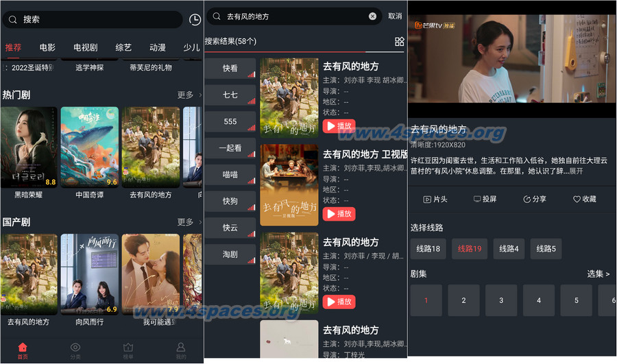Clear the search text with X icon
The height and width of the screenshot is (364, 617).
373,16
